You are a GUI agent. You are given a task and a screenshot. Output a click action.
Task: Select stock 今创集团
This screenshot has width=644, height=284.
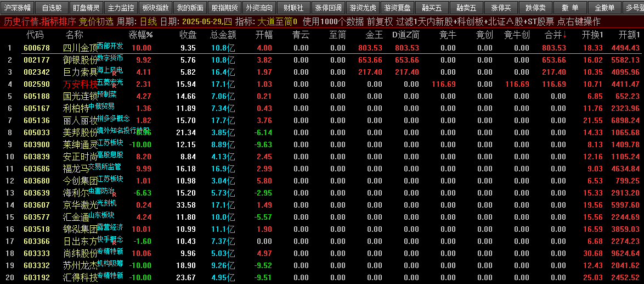coord(81,181)
